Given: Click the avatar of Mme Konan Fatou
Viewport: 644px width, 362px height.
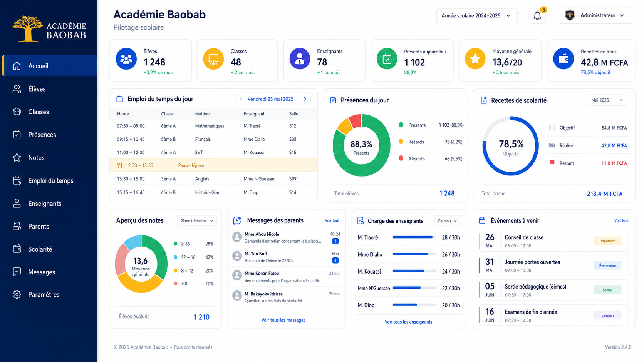Looking at the screenshot, I should 237,276.
